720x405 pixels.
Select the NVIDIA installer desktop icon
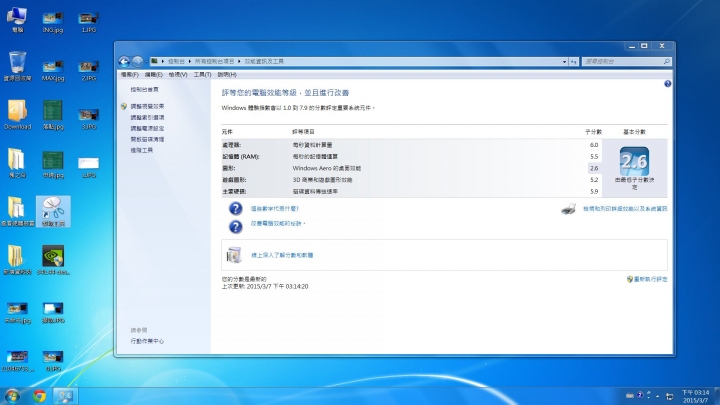point(53,260)
